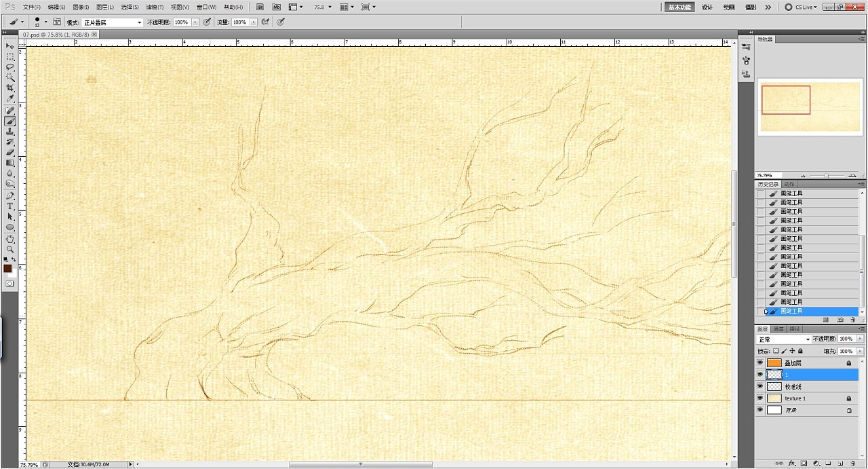Select the Horizontal Type tool
Viewport: 868px width, 469px height.
[10, 206]
